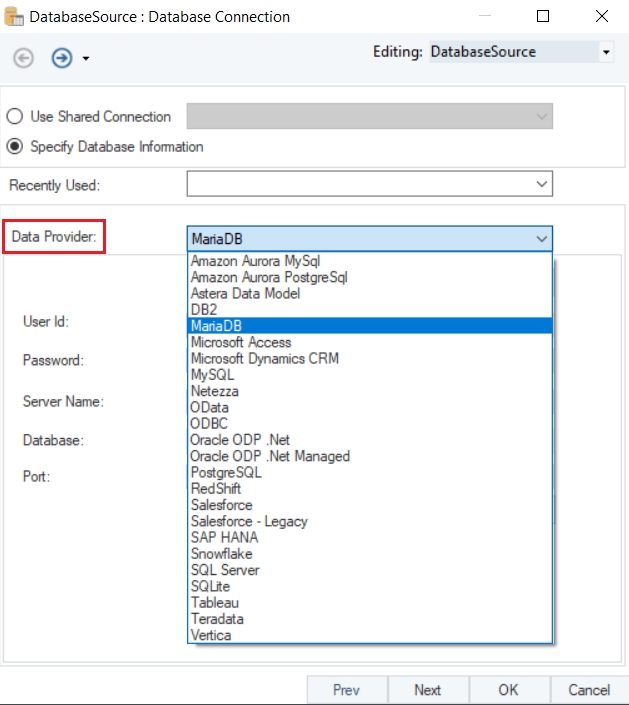Open the small dropdown beside forward arrow

point(86,58)
